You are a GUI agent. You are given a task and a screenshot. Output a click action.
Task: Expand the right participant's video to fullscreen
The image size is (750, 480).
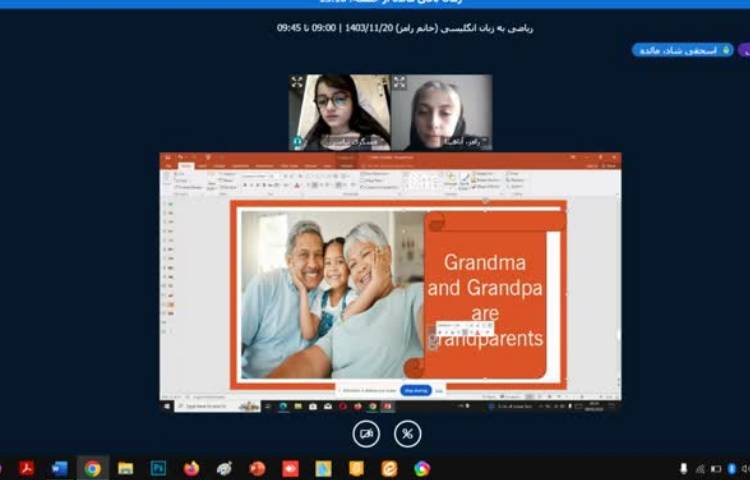(399, 82)
